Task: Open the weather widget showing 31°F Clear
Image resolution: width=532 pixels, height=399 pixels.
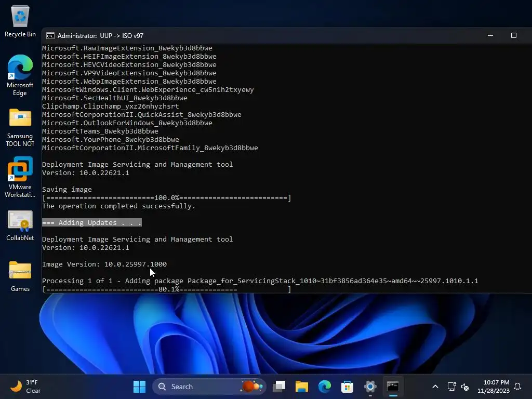Action: (x=25, y=387)
